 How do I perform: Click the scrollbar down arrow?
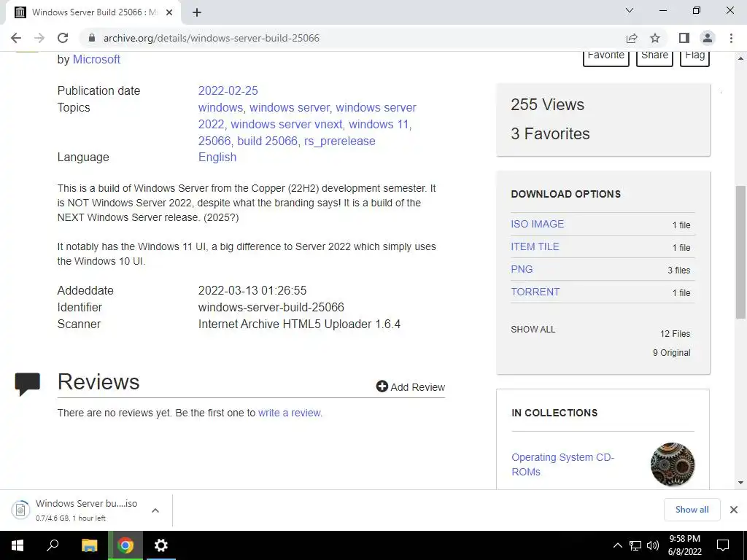click(x=740, y=483)
